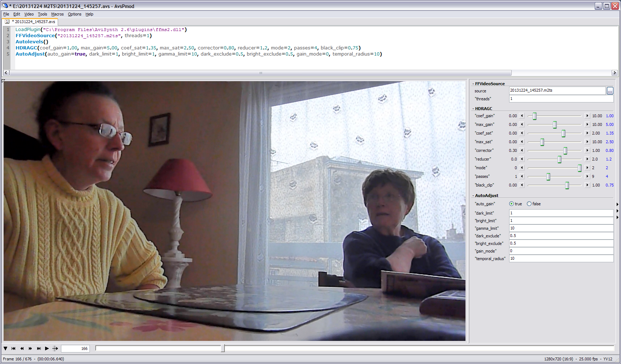Increase max_gain with its right arrow

587,124
